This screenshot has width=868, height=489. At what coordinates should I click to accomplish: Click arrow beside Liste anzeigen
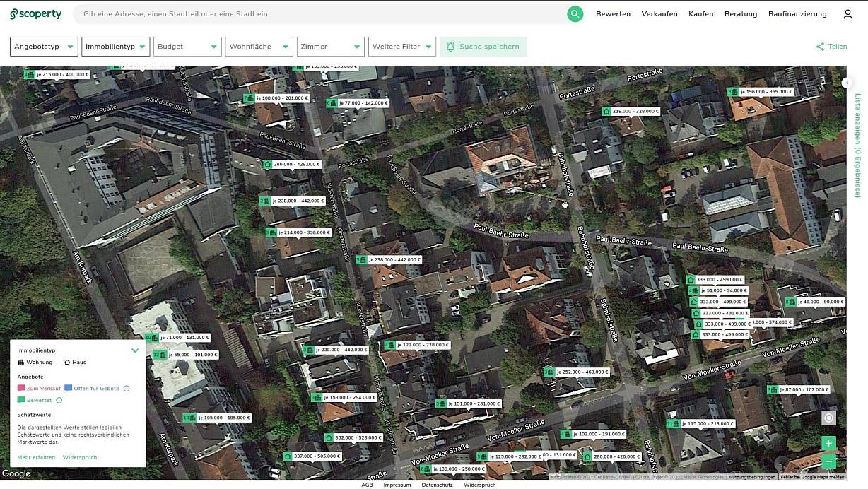[x=847, y=83]
